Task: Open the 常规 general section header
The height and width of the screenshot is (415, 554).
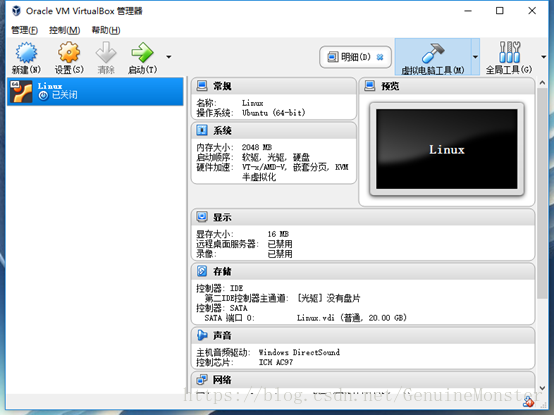Action: tap(274, 86)
